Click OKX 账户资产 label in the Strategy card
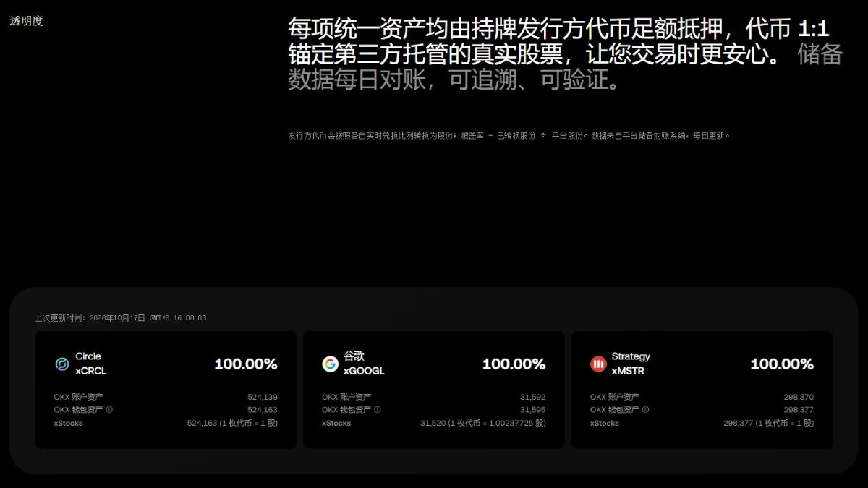 615,397
